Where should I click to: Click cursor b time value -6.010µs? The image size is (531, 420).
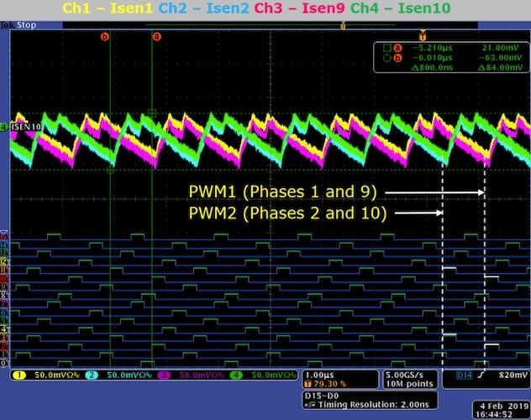(x=433, y=58)
